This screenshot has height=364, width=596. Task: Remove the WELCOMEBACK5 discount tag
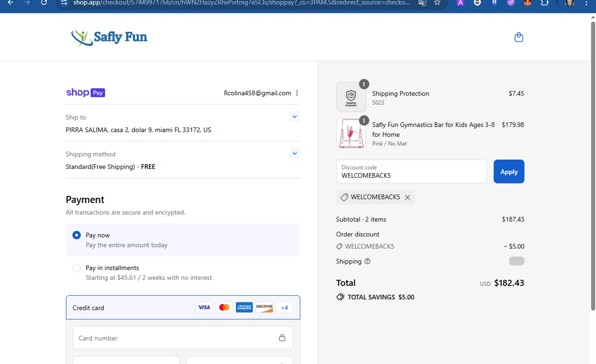tap(407, 197)
